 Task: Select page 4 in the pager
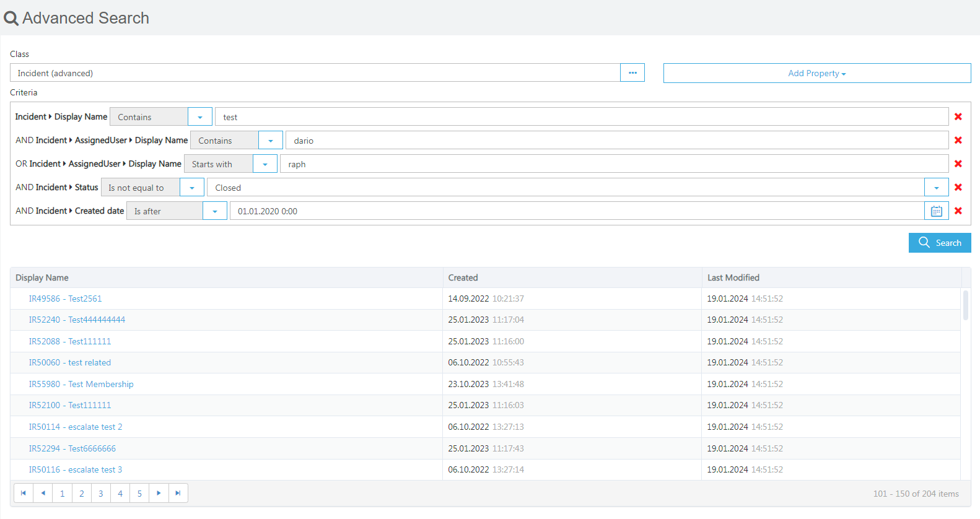pos(120,494)
